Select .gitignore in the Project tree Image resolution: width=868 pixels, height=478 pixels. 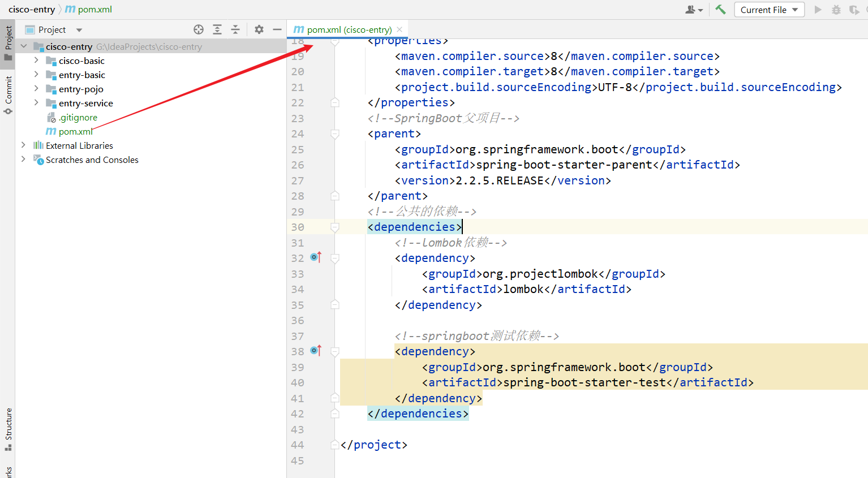(x=79, y=117)
